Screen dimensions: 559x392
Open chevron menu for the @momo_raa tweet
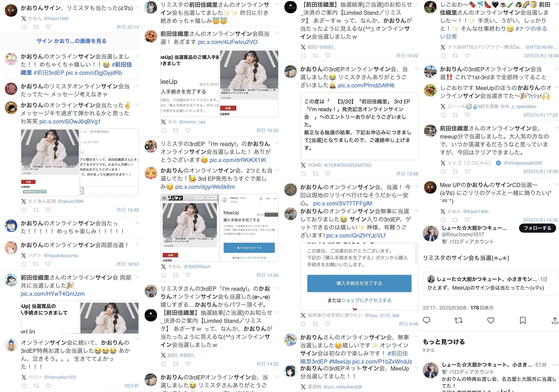click(x=277, y=33)
